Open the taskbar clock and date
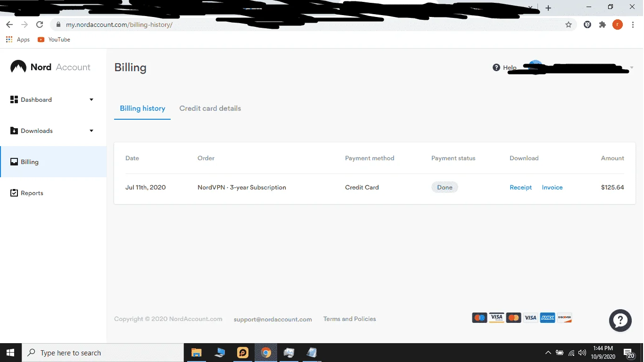This screenshot has height=362, width=644. [603, 353]
